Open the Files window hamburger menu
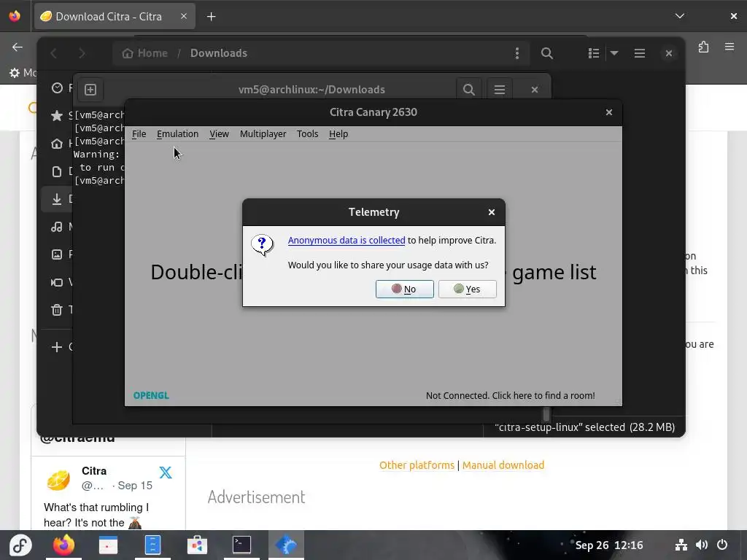The image size is (747, 560). coord(640,53)
